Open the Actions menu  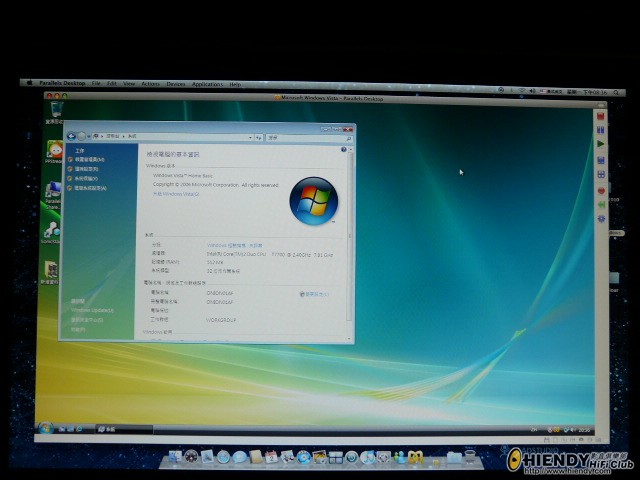click(x=150, y=84)
